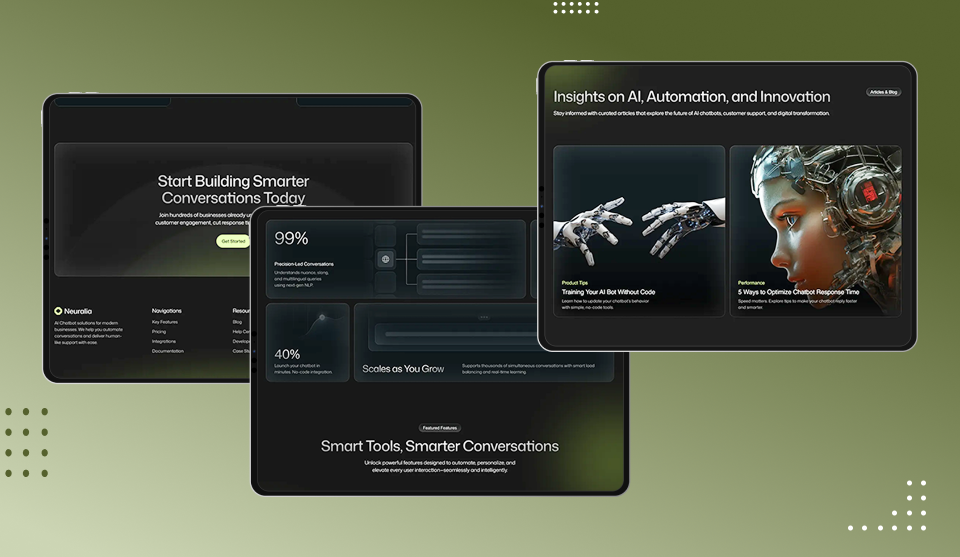Screen dimensions: 960x557
Task: Click the Featured Features badge
Action: [x=440, y=428]
